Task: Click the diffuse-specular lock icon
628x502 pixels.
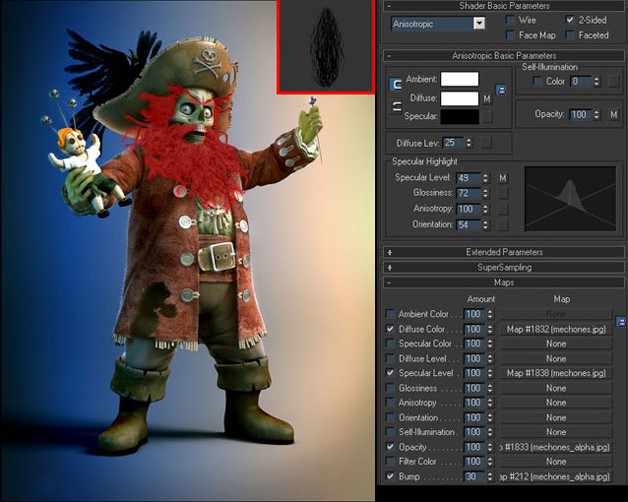Action: coord(396,107)
